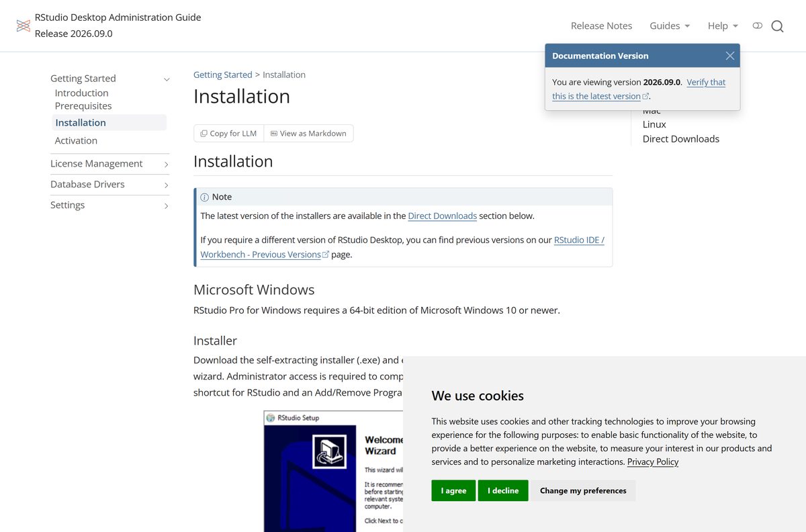This screenshot has height=532, width=806.
Task: Click the Posit logo icon in header
Action: pos(24,26)
